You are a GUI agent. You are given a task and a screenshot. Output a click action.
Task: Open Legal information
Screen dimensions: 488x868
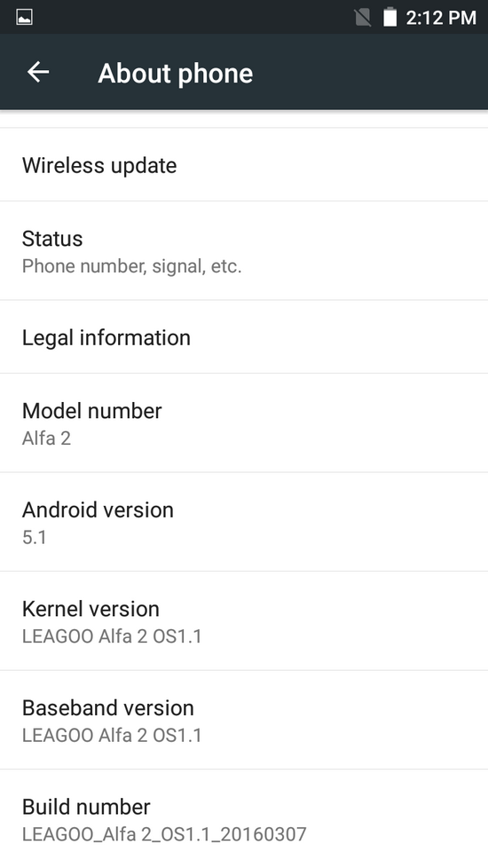[x=244, y=337]
